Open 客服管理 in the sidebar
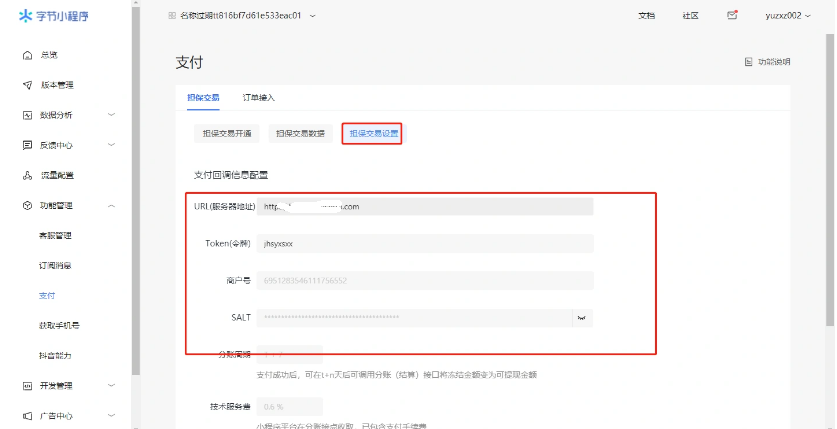This screenshot has height=429, width=837. click(56, 235)
